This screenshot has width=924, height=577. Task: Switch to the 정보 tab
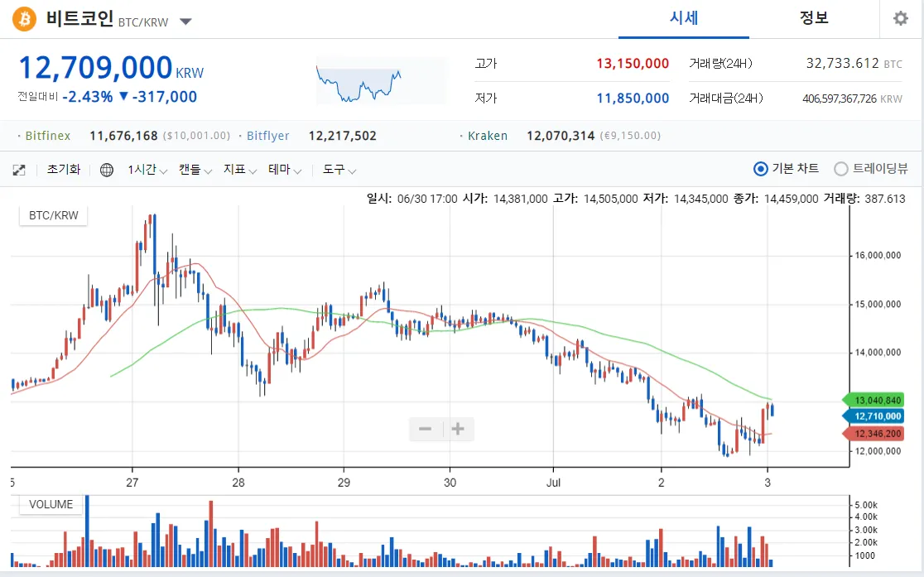pyautogui.click(x=814, y=18)
